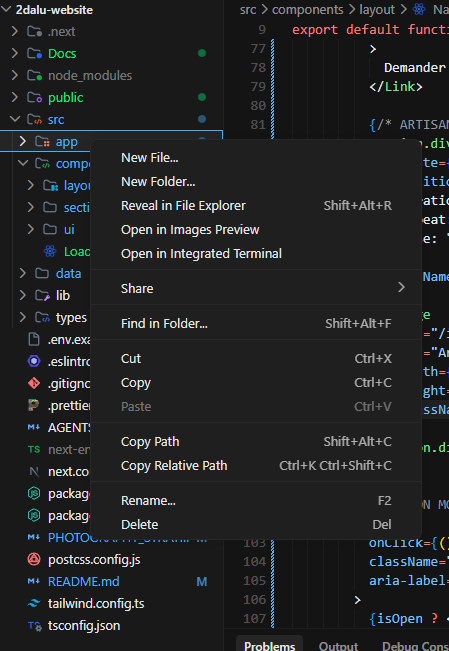Click the README.md markdown icon
Viewport: 449px width, 651px height.
tap(34, 581)
